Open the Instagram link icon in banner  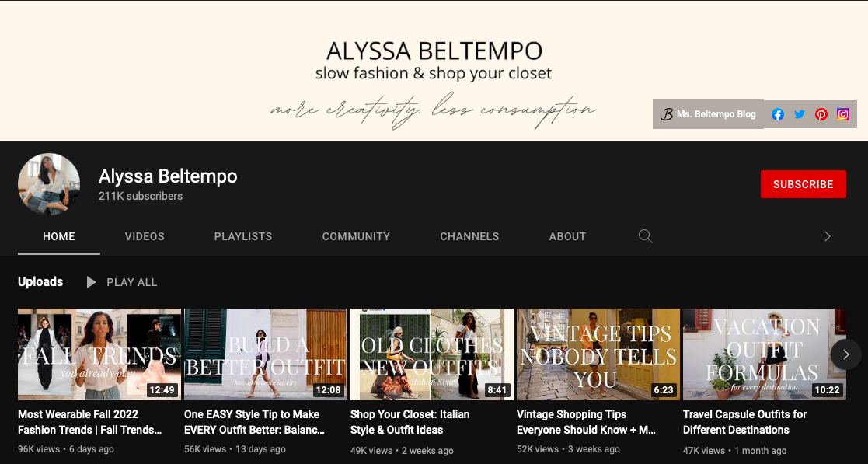coord(842,114)
